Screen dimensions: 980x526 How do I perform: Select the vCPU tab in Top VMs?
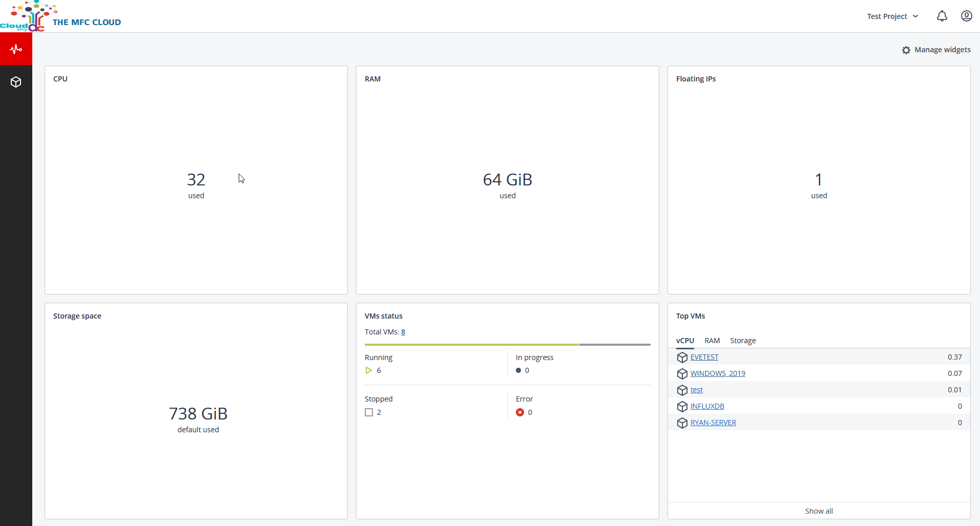[x=685, y=341]
